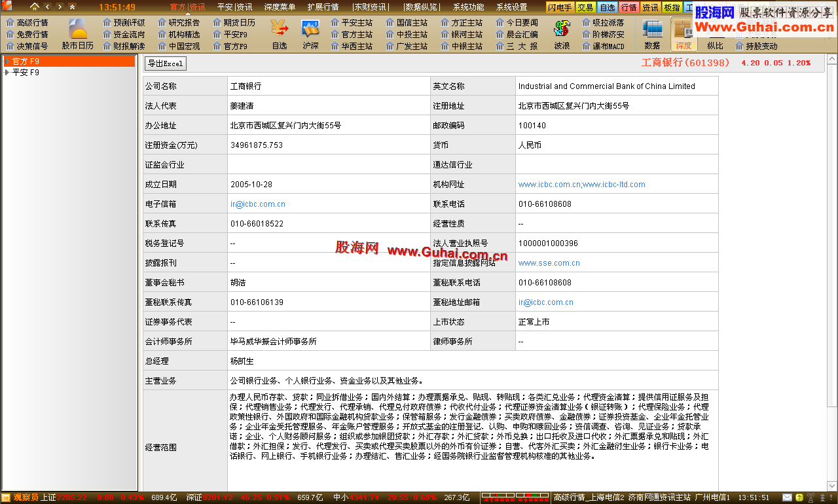Switch to 平安|资讯 menu tab
The image size is (838, 504).
234,7
